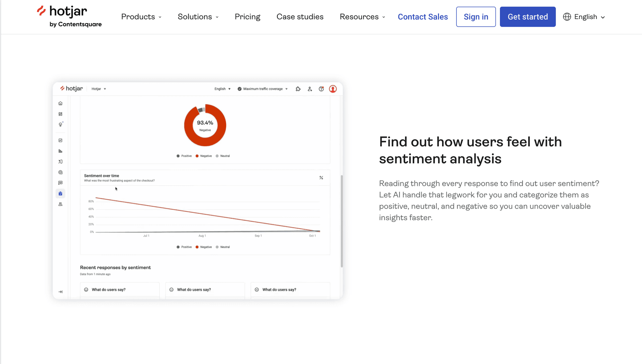The height and width of the screenshot is (364, 642).
Task: Click the lightbulb Highlights icon in sidebar
Action: pos(61,124)
